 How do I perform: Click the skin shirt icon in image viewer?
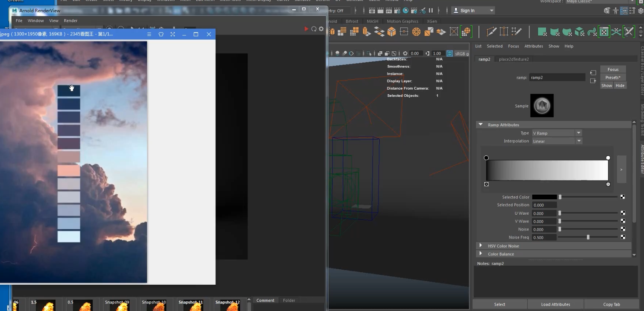tap(161, 34)
